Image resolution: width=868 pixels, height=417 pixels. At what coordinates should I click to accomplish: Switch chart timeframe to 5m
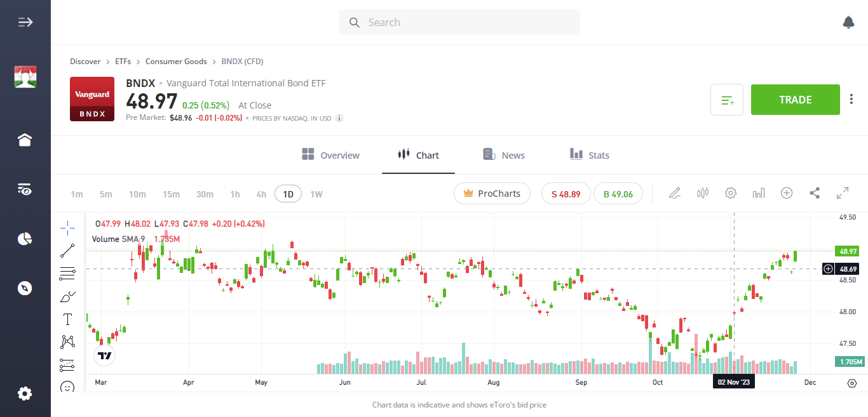pos(105,194)
